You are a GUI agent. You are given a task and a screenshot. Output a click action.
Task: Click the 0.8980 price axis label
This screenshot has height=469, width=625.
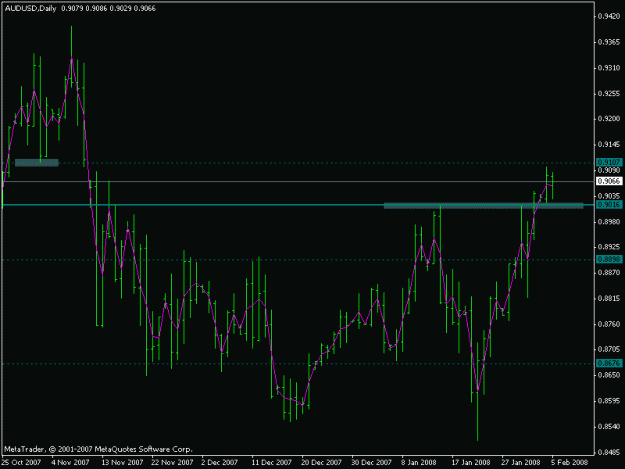pos(609,222)
